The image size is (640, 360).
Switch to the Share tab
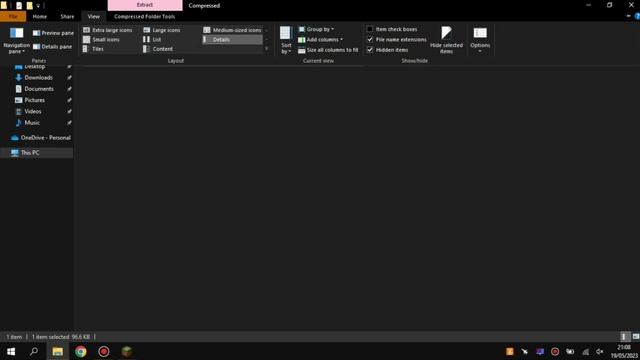[x=67, y=16]
